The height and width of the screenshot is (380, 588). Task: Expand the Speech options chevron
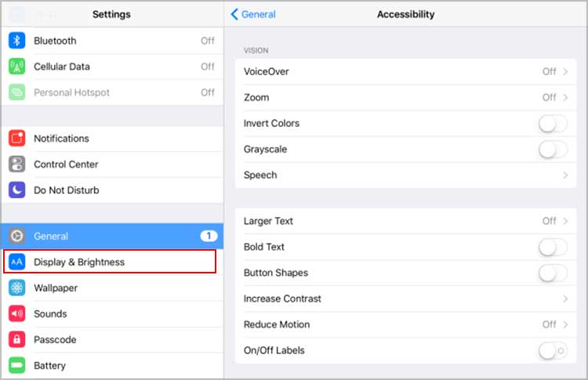point(565,176)
